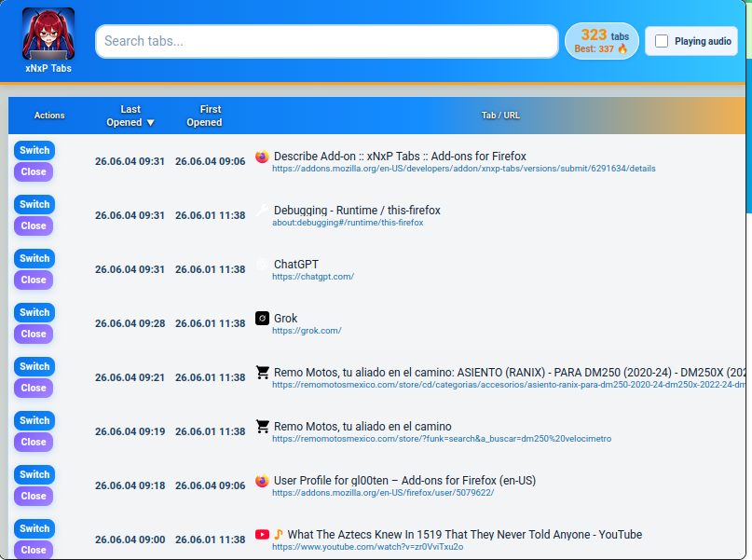Click wrench favicon of the Debugging row
This screenshot has height=560, width=752.
(262, 210)
